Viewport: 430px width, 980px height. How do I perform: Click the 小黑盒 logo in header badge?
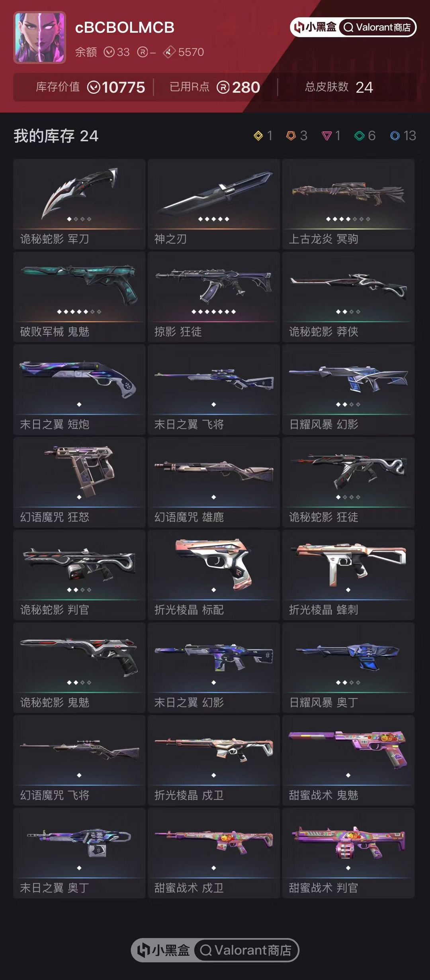[315, 27]
